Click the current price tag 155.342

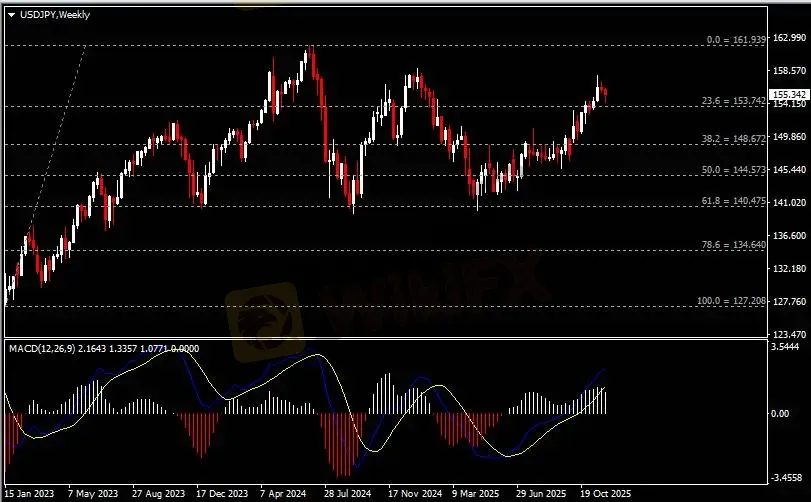(790, 94)
